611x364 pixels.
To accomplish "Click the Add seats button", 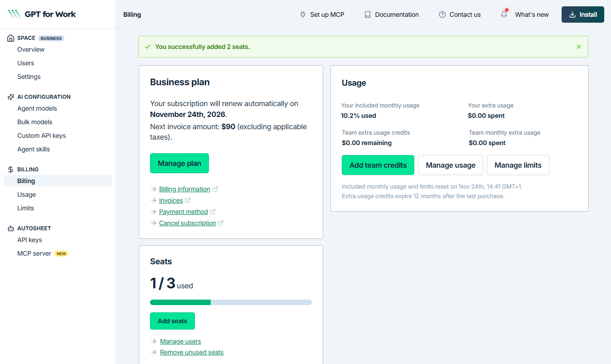I will click(172, 321).
